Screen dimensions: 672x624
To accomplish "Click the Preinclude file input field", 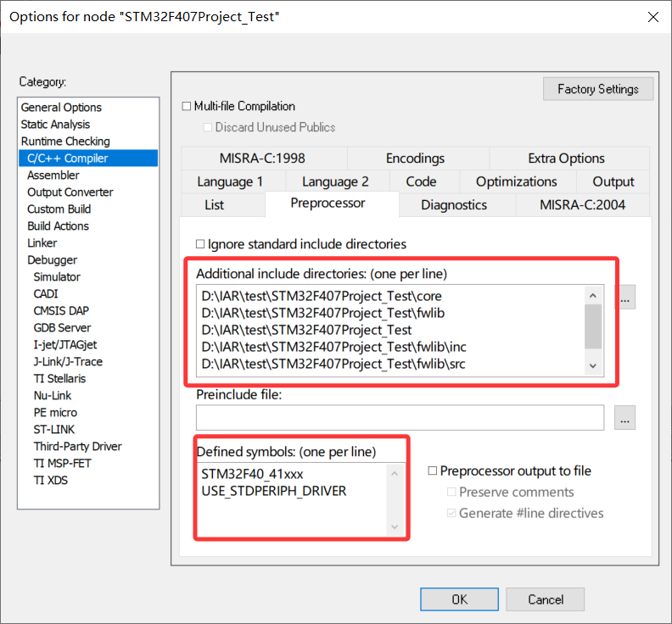I will 400,418.
